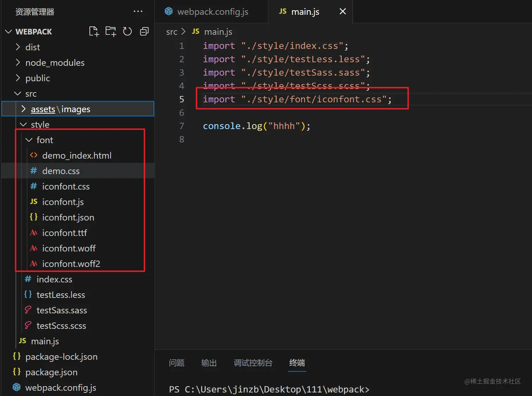Screen dimensions: 532x396
Task: Place cursor on the console.log("hhhh") line
Action: click(x=257, y=126)
